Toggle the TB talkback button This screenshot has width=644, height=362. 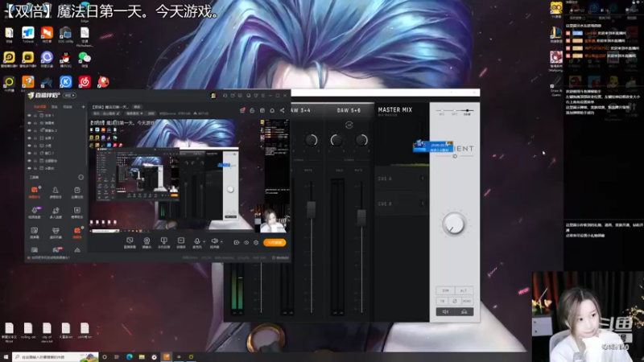click(442, 301)
